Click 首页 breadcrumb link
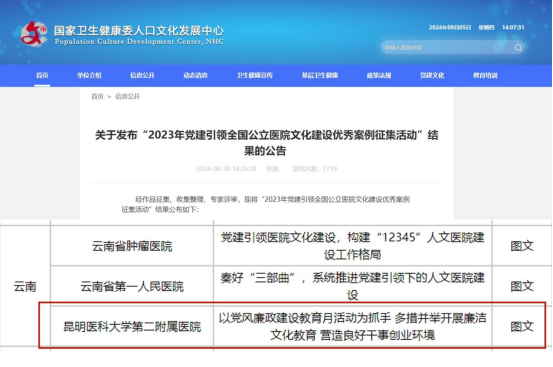The height and width of the screenshot is (367, 553). [97, 97]
